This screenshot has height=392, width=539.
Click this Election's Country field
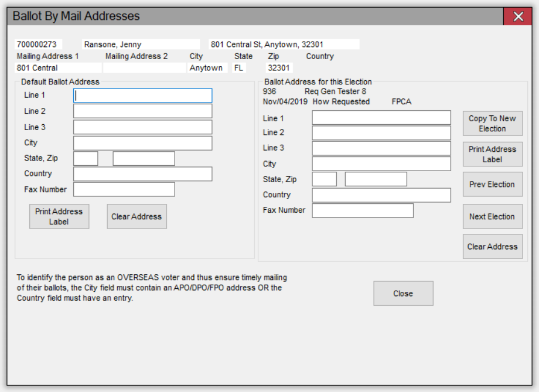click(x=381, y=195)
